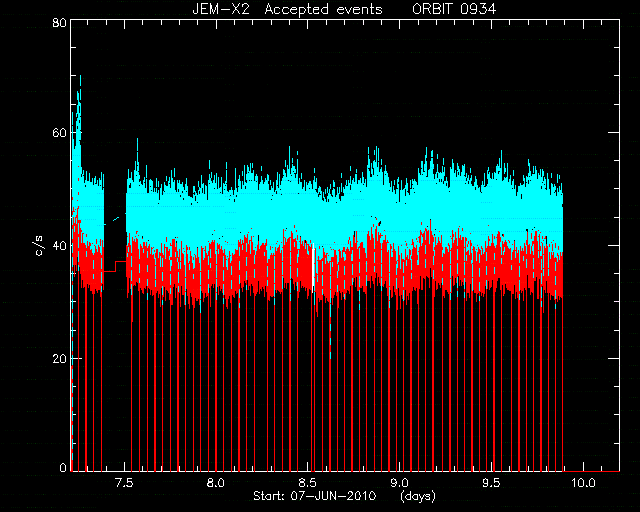Click the 'ORBIT 0934' title text

(x=454, y=9)
